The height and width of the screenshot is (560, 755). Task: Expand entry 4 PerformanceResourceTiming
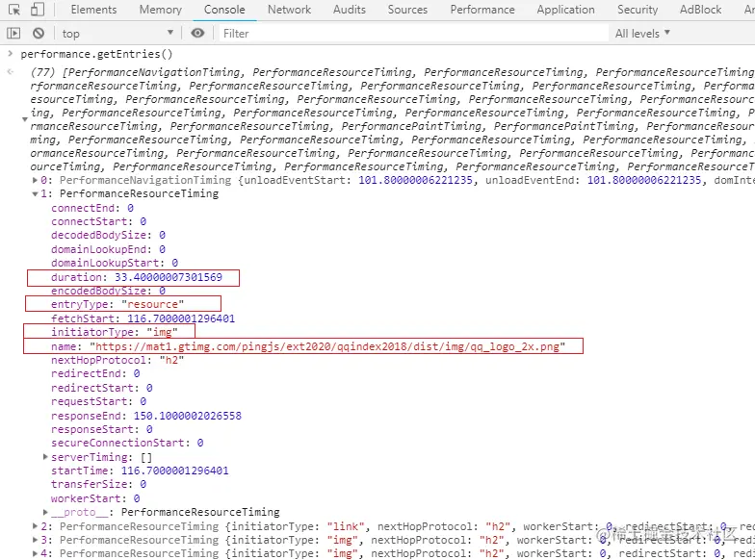coord(35,553)
